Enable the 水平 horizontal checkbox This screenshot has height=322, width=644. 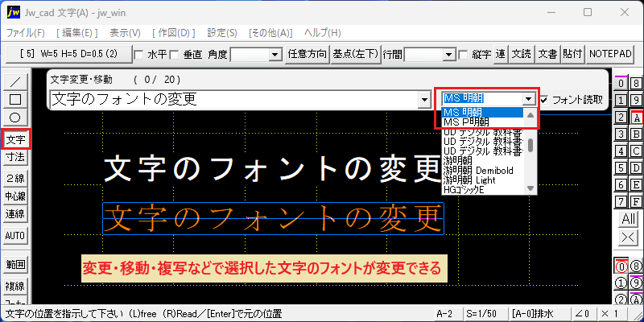tap(138, 54)
